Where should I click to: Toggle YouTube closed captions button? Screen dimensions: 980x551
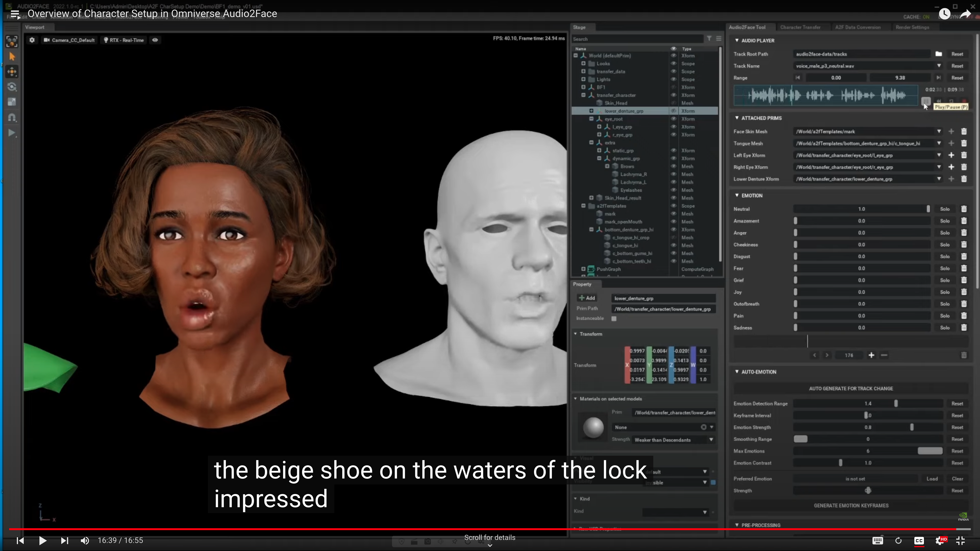pyautogui.click(x=919, y=541)
